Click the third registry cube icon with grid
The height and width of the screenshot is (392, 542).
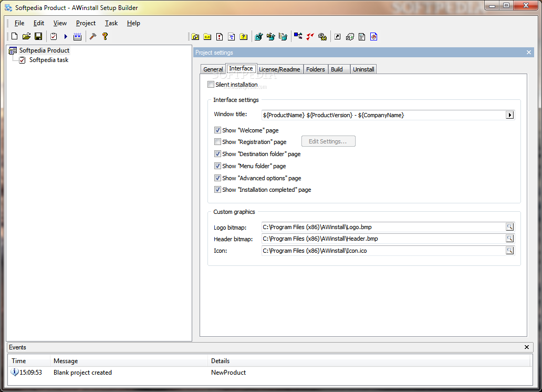(x=283, y=37)
